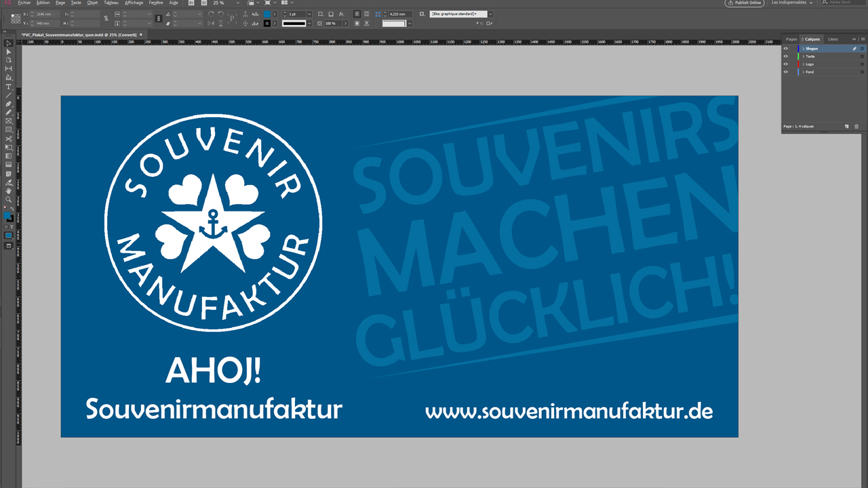
Task: Expand the Slogan layer
Action: pyautogui.click(x=803, y=49)
